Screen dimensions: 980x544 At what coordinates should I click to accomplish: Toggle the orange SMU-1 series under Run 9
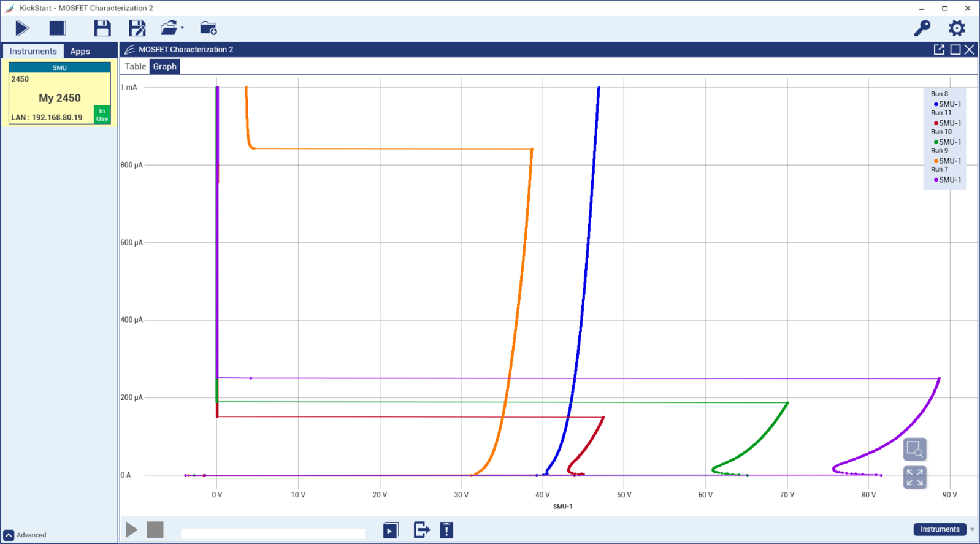click(x=947, y=161)
